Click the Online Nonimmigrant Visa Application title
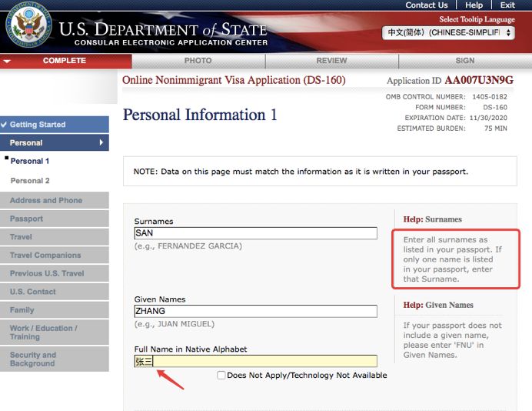 click(234, 80)
